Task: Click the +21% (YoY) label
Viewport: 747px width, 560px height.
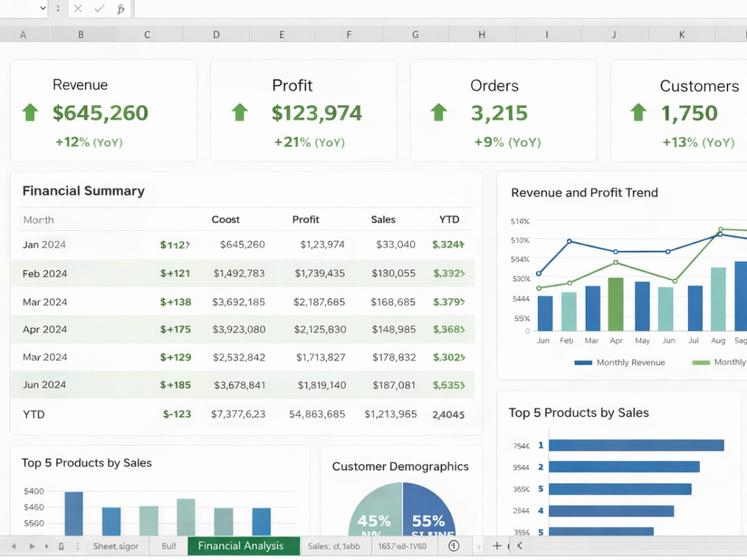Action: [309, 143]
